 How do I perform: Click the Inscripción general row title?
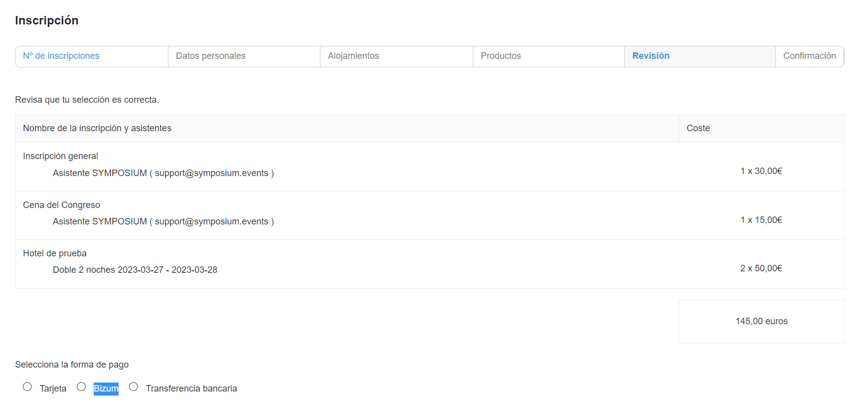coord(60,156)
